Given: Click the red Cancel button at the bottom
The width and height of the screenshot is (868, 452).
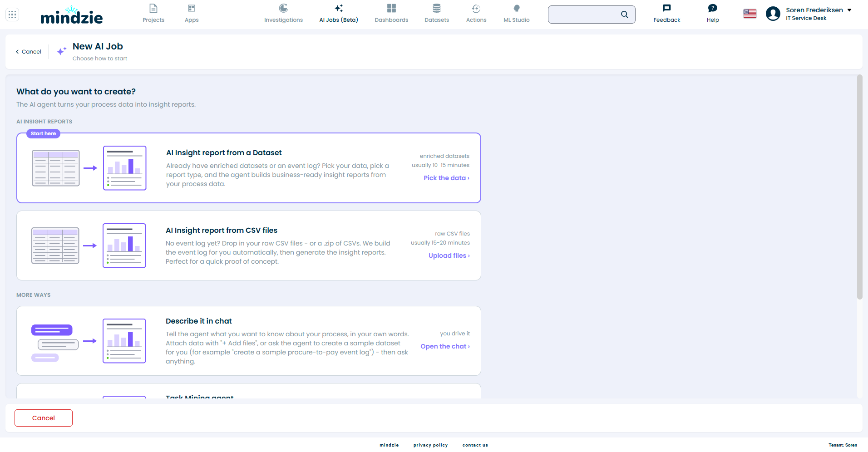Looking at the screenshot, I should click(x=44, y=418).
